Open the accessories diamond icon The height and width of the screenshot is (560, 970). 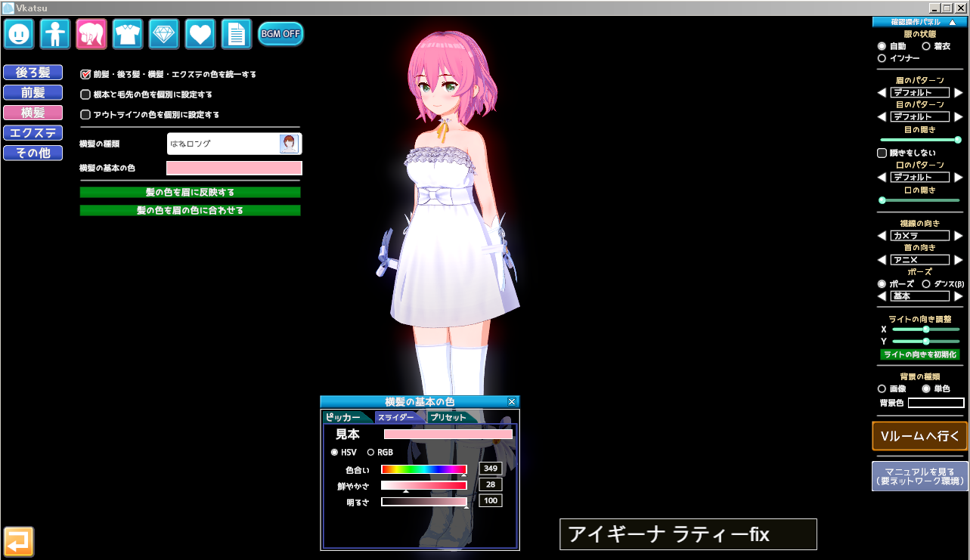pos(164,34)
